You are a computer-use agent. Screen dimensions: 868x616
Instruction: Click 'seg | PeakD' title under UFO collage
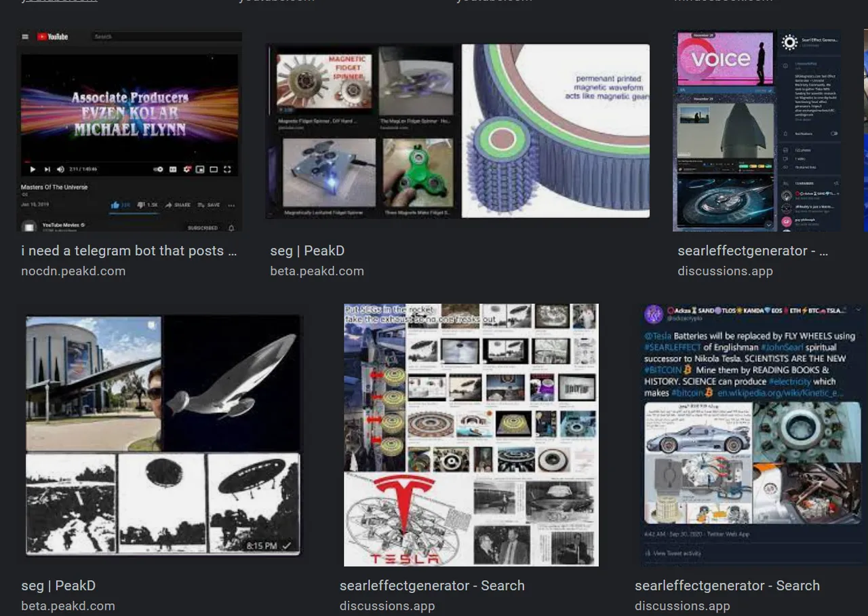(58, 585)
